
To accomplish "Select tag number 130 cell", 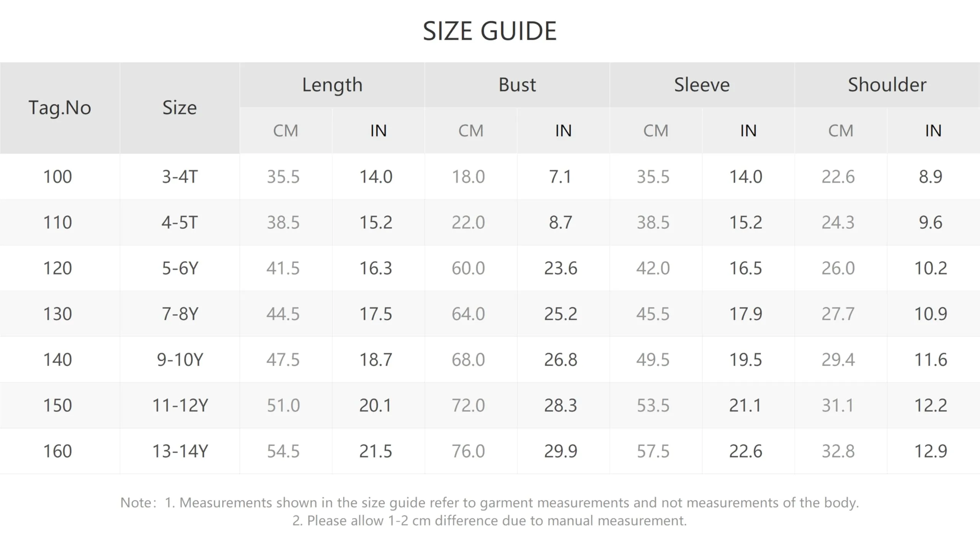I will pos(60,314).
